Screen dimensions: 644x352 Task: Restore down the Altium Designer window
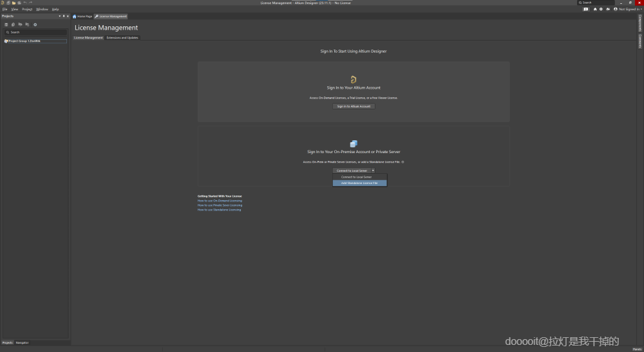[x=630, y=3]
